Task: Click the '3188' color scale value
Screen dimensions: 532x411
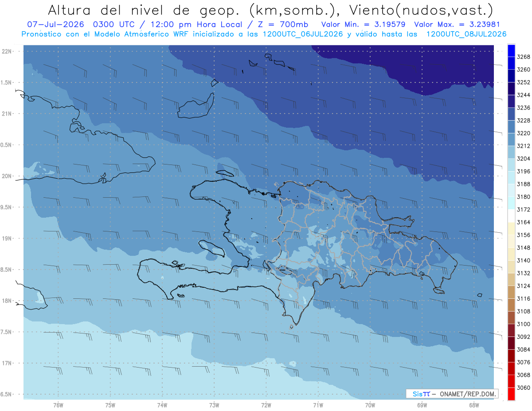Action: pos(523,184)
